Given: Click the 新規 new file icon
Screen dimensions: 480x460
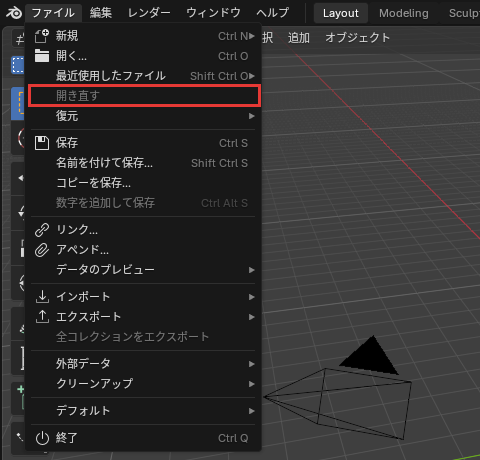Looking at the screenshot, I should (x=42, y=36).
